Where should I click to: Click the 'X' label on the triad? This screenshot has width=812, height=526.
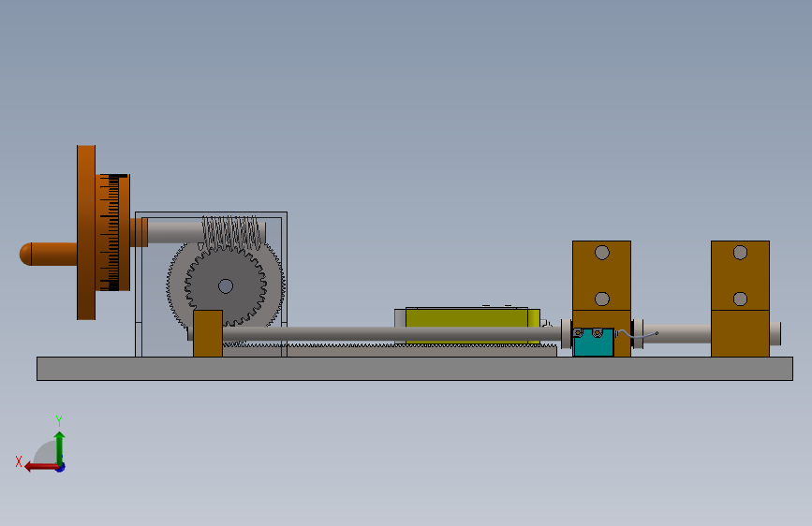pos(19,461)
